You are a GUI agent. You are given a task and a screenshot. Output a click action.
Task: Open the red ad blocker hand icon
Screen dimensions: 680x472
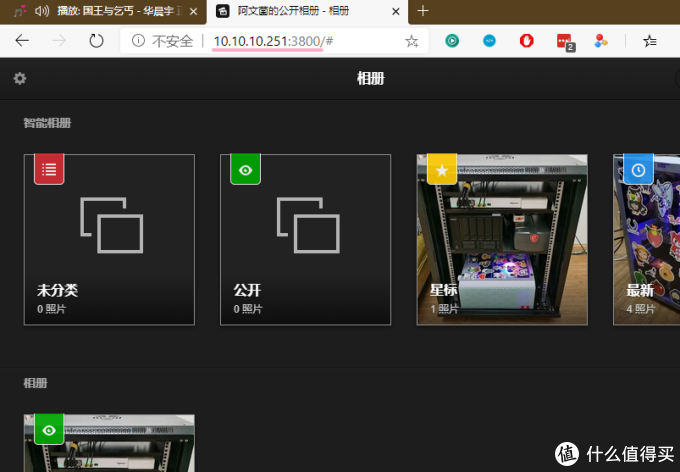point(526,41)
